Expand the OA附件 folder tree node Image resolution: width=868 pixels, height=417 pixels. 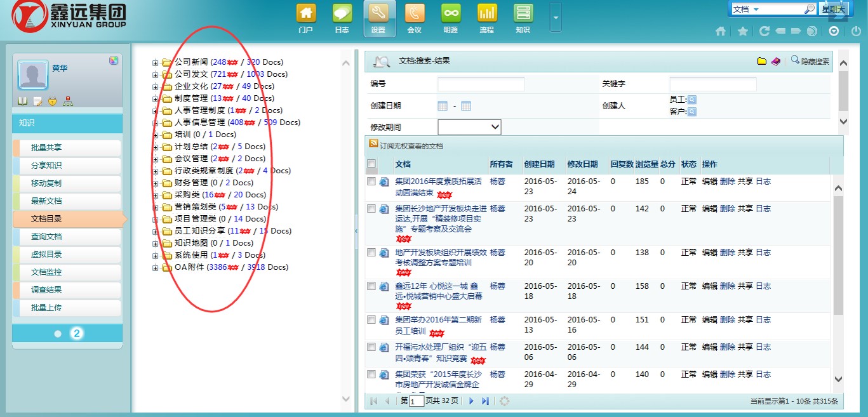point(155,268)
